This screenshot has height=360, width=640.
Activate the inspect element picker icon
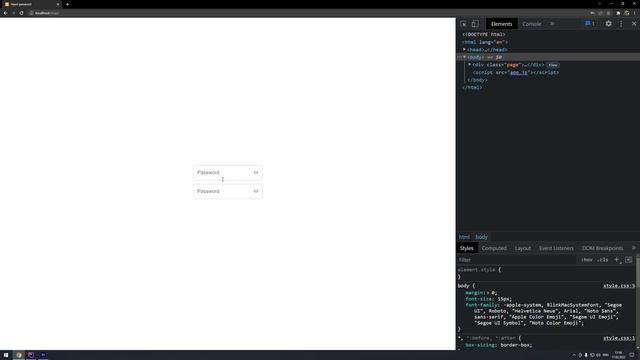[463, 24]
